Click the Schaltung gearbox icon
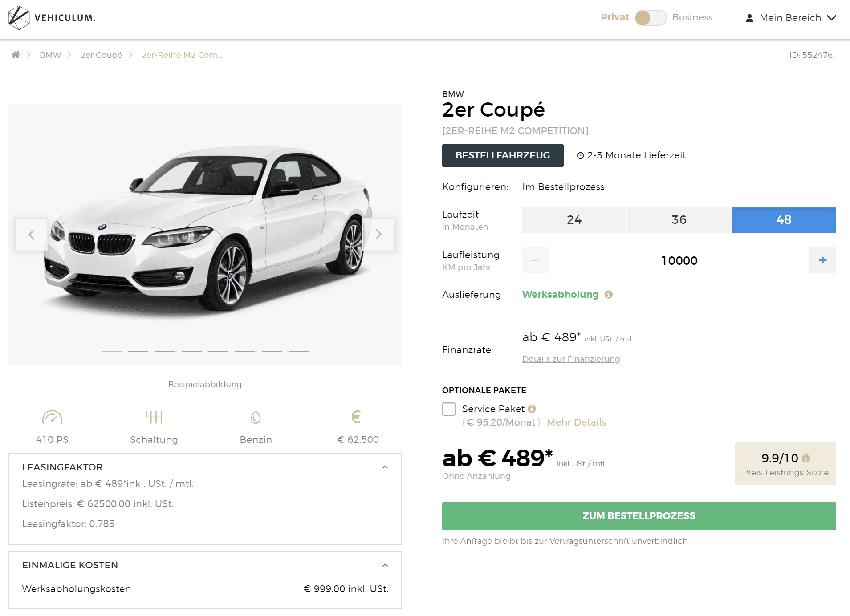This screenshot has height=616, width=850. click(x=154, y=417)
